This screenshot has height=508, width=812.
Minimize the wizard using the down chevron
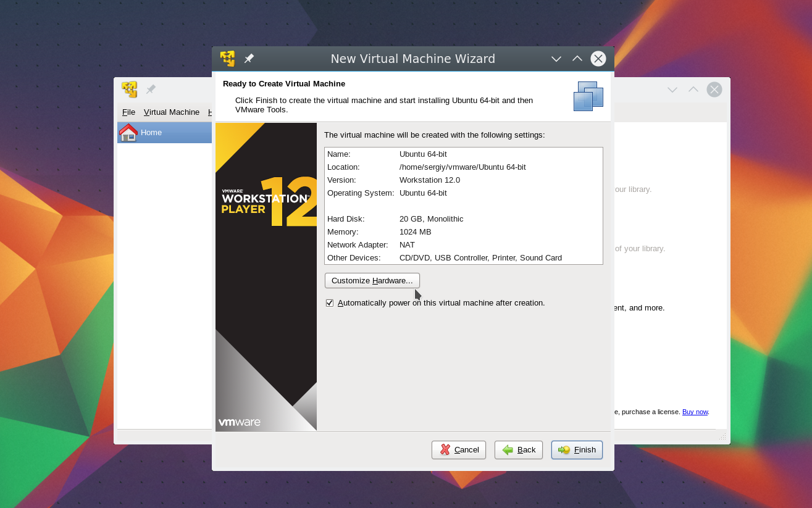click(556, 59)
